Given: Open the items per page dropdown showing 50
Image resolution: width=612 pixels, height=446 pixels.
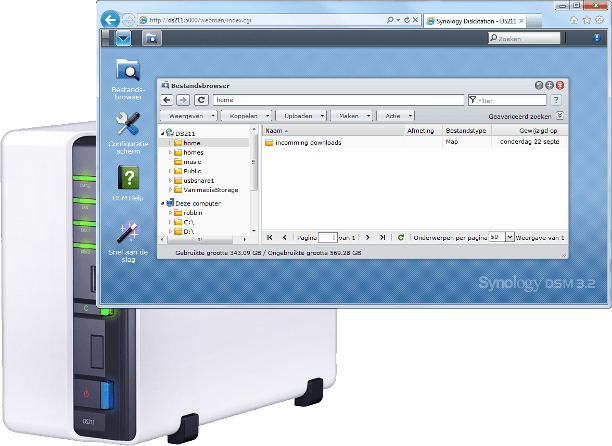Looking at the screenshot, I should click(x=509, y=237).
